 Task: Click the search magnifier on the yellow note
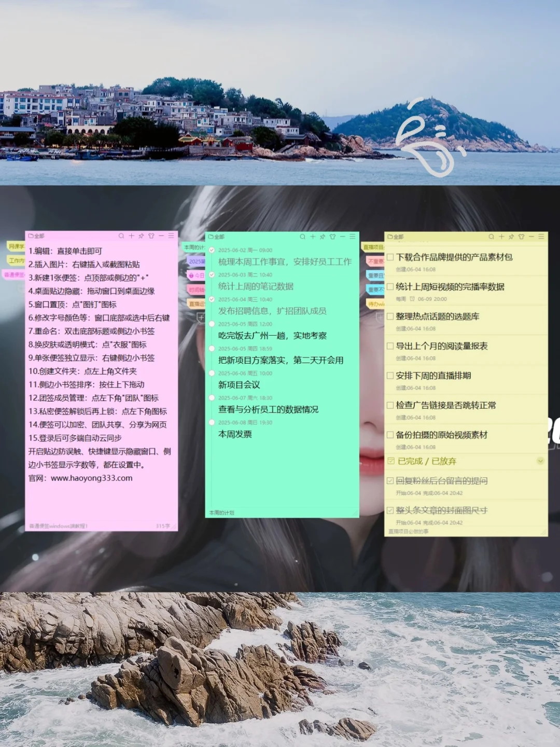(x=491, y=236)
